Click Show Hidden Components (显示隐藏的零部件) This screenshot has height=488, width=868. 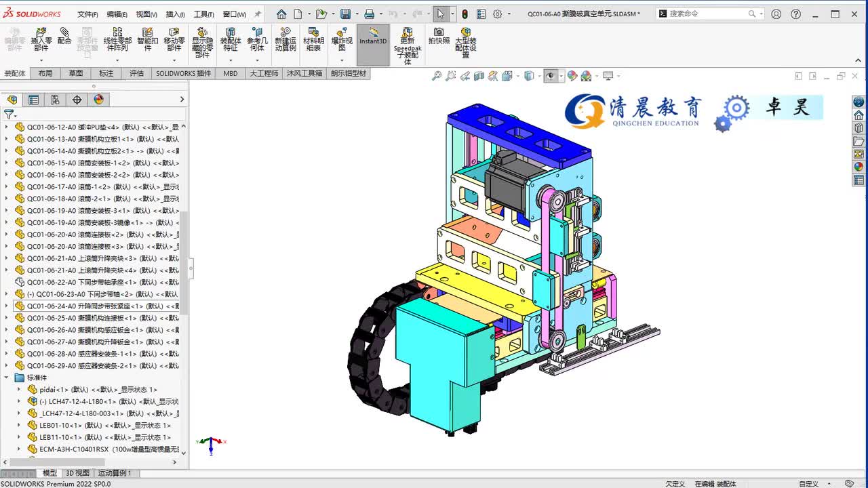(202, 43)
